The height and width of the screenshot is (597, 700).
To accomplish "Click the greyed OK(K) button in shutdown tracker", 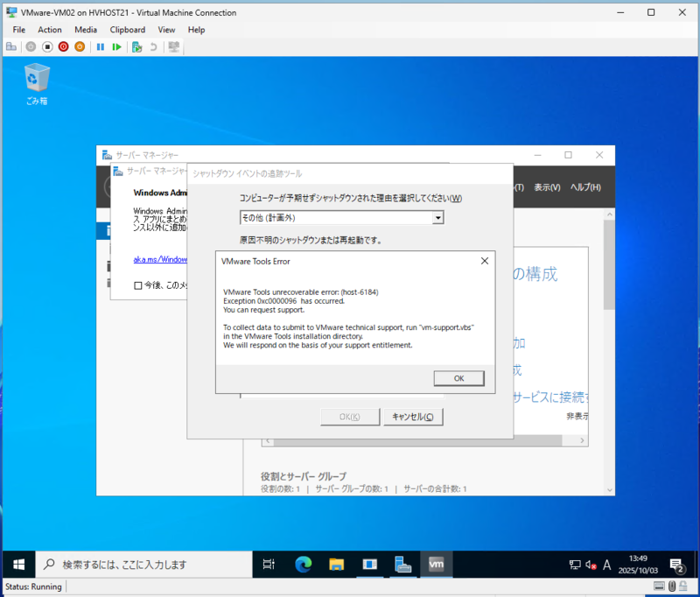I will pos(350,417).
